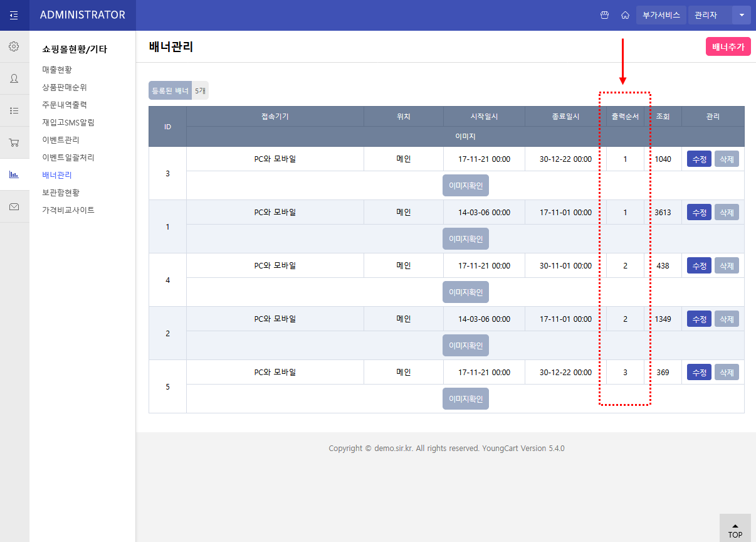
Task: Collapse the sidebar with the menu toggle icon
Action: coord(14,15)
